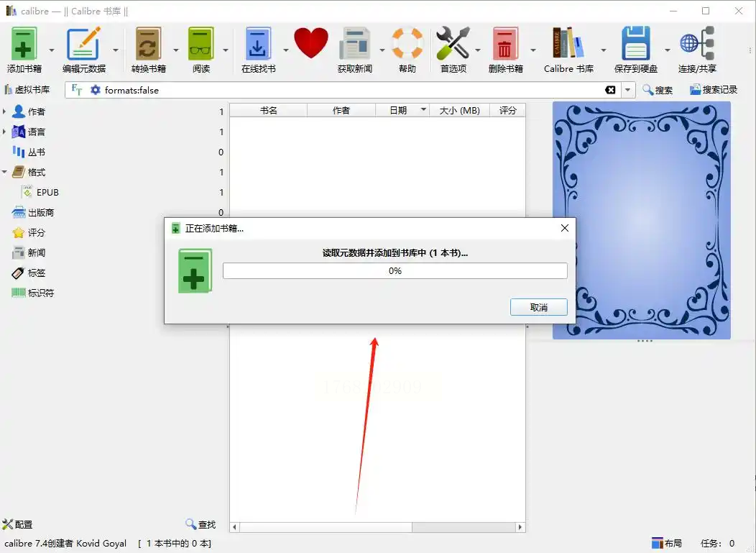Click the Help (帮助) lifebuoy icon
This screenshot has width=756, height=553.
pos(407,44)
